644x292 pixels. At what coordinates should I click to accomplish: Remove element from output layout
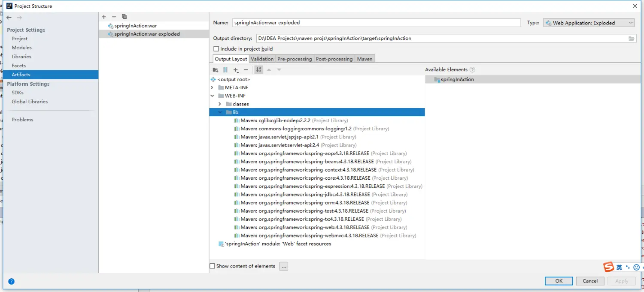click(x=246, y=69)
